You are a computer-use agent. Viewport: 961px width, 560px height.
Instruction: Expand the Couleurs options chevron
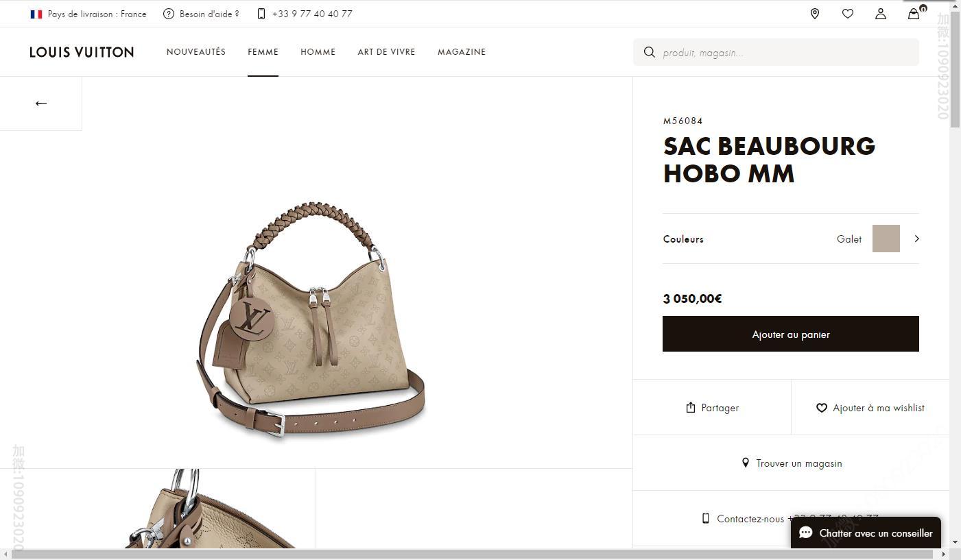(916, 239)
